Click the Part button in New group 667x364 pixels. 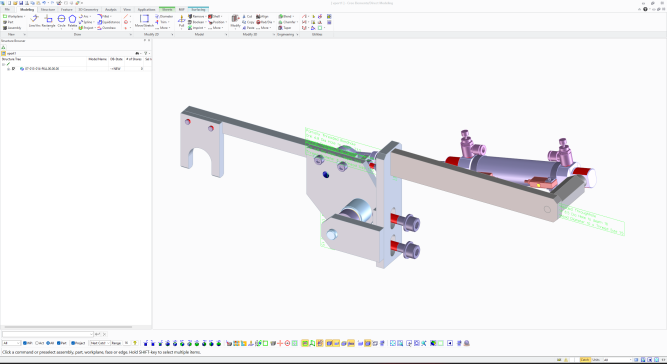[8, 22]
